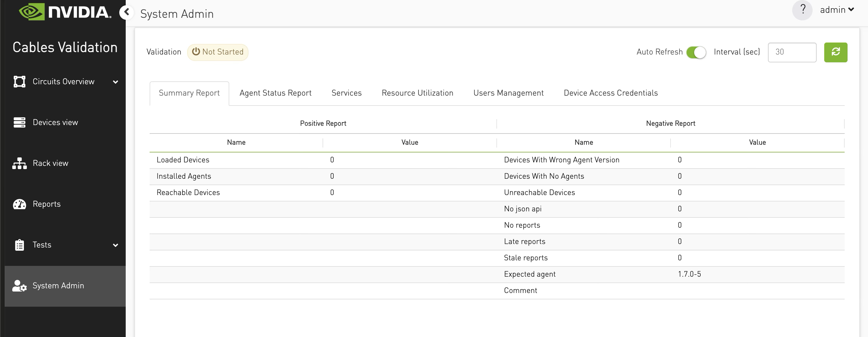
Task: Click the power icon in Not Started badge
Action: [x=196, y=52]
